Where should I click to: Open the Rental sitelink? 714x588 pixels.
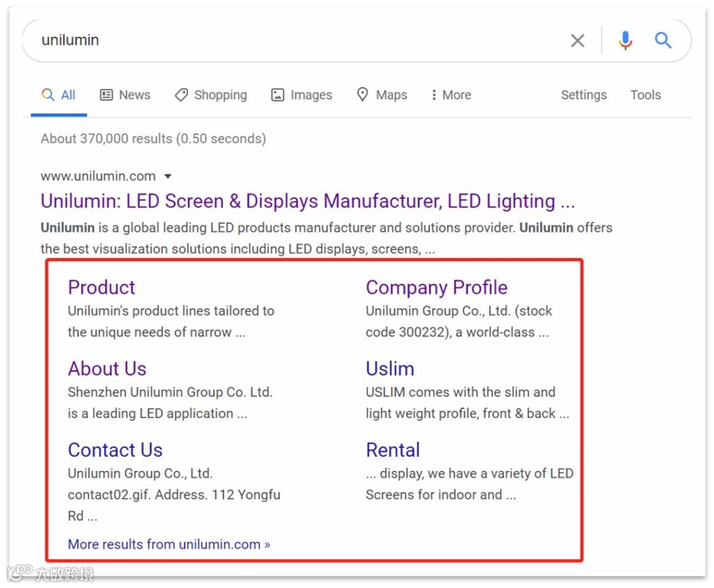pos(392,450)
